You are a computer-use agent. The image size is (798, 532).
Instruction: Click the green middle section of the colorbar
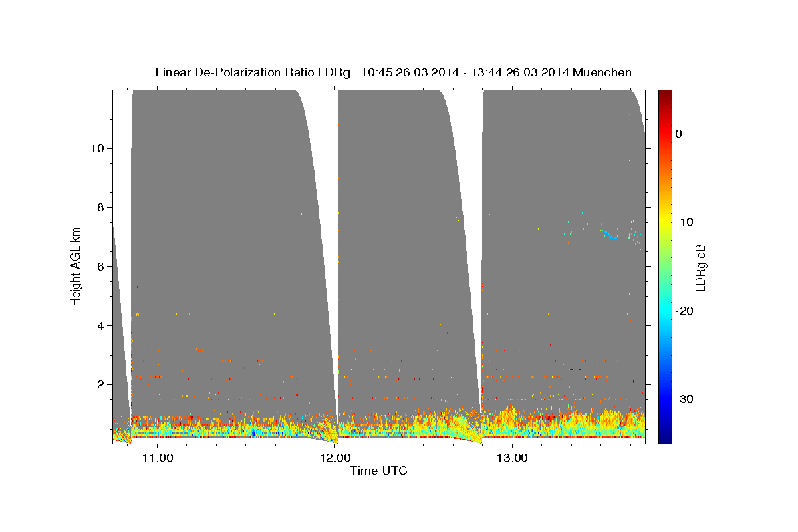[x=665, y=266]
